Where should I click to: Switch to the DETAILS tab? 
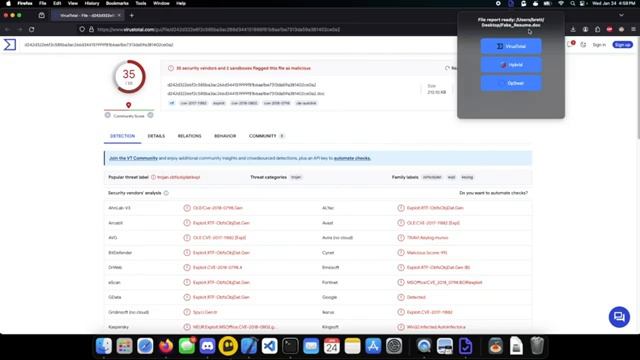(156, 136)
